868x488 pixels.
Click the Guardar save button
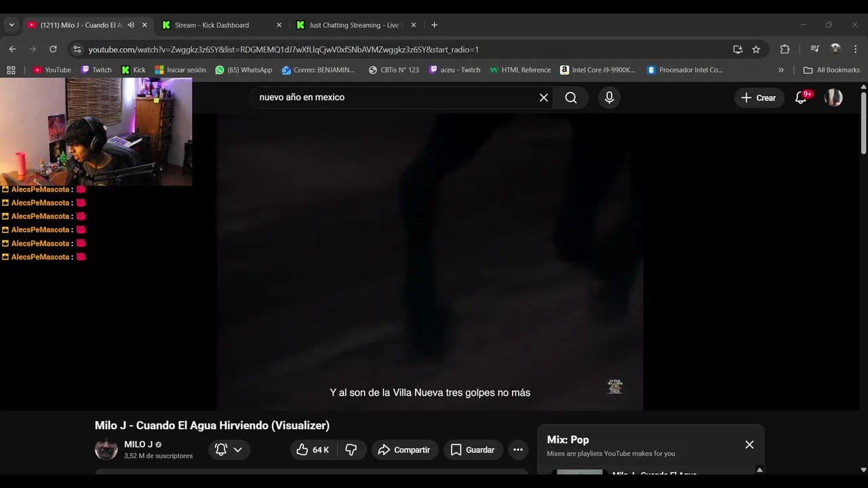pyautogui.click(x=473, y=449)
